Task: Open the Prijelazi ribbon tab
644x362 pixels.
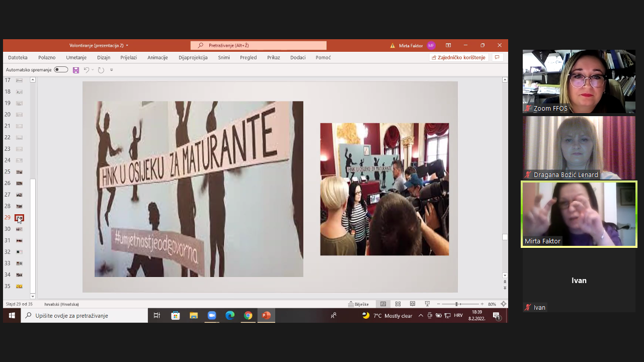Action: coord(129,57)
